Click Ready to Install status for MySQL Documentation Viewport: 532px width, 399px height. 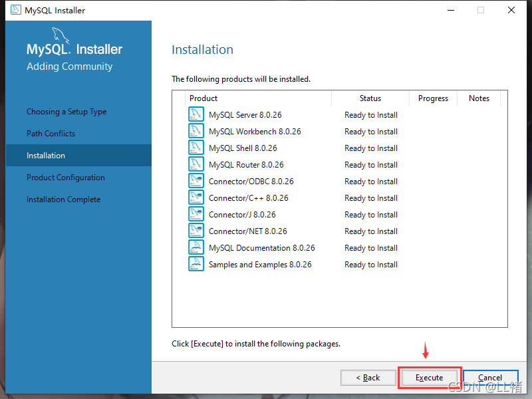(x=371, y=248)
